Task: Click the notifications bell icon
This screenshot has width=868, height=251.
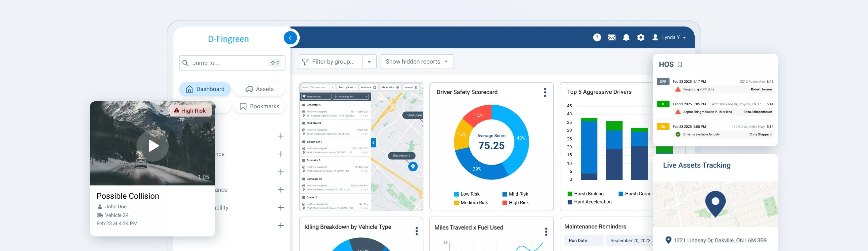Action: click(x=626, y=37)
